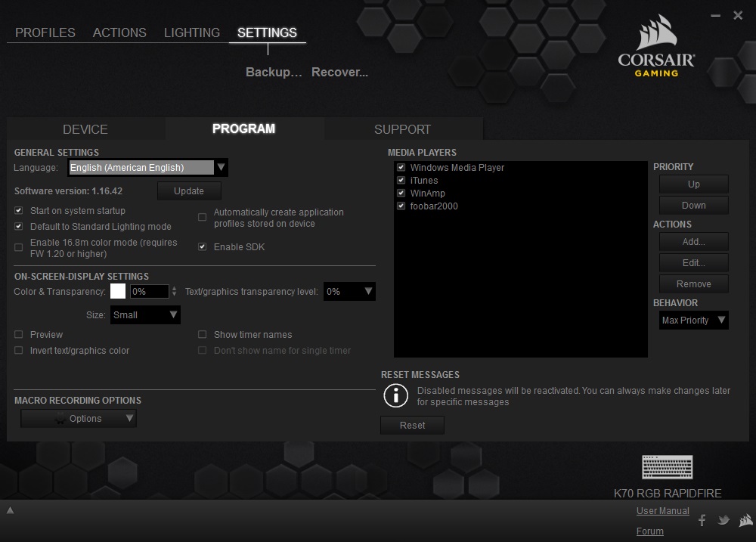Click the Corsair Gaming logo
This screenshot has height=542, width=756.
pyautogui.click(x=656, y=46)
